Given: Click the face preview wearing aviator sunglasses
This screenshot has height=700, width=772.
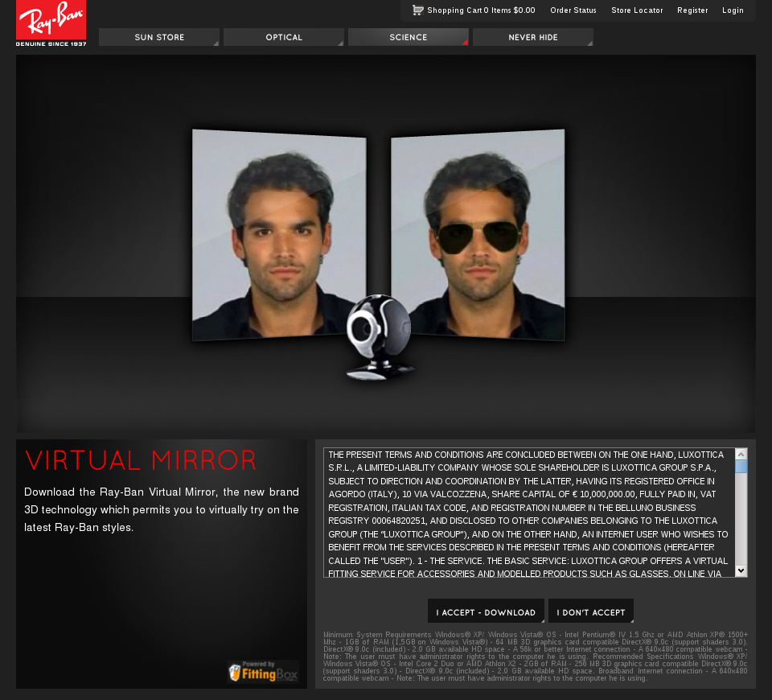Looking at the screenshot, I should pyautogui.click(x=474, y=233).
